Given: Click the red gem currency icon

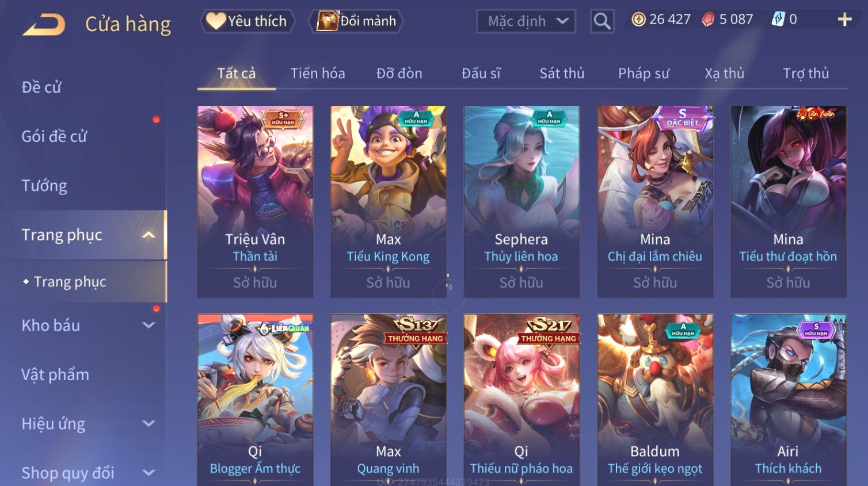Looking at the screenshot, I should [x=708, y=20].
